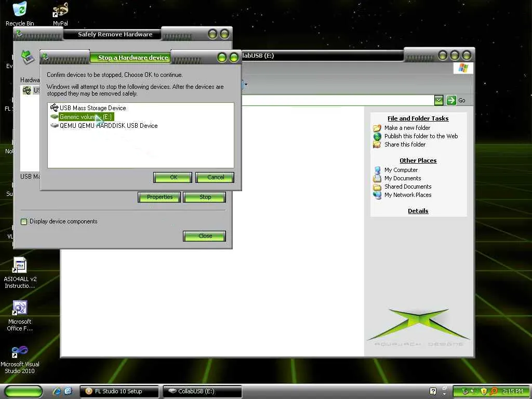Click Make a new folder

click(407, 128)
